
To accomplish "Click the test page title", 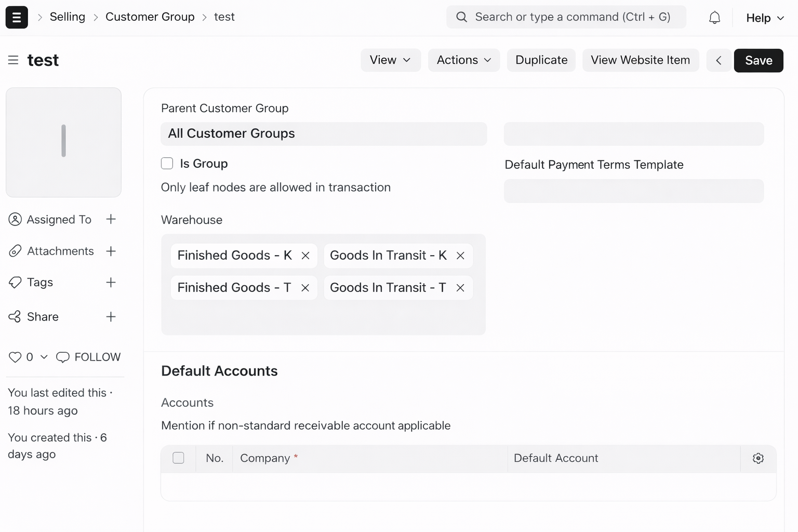I will 43,60.
